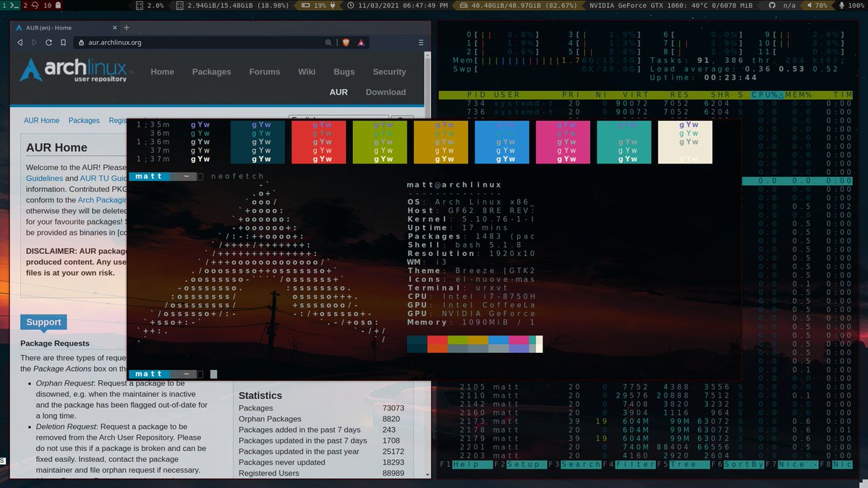This screenshot has height=488, width=868.
Task: Open Forums in Arch navigation bar
Action: tap(265, 72)
